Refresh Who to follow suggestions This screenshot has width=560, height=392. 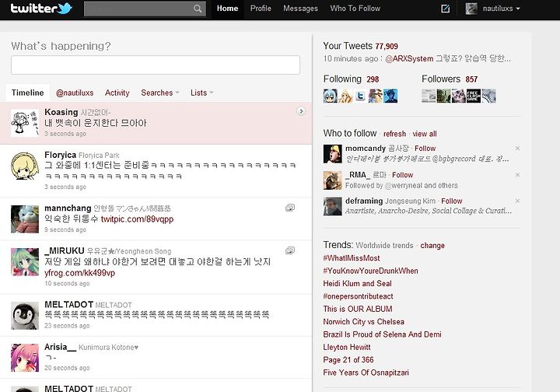[x=394, y=134]
